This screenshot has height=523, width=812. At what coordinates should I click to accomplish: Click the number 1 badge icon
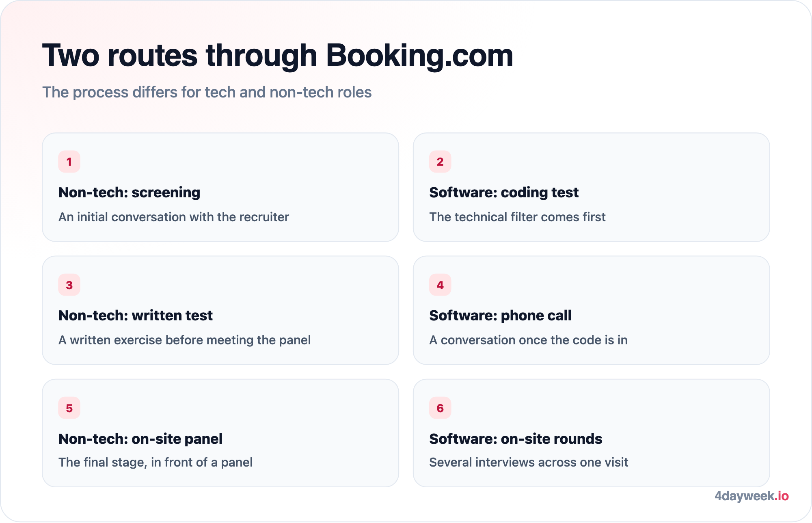(x=69, y=162)
